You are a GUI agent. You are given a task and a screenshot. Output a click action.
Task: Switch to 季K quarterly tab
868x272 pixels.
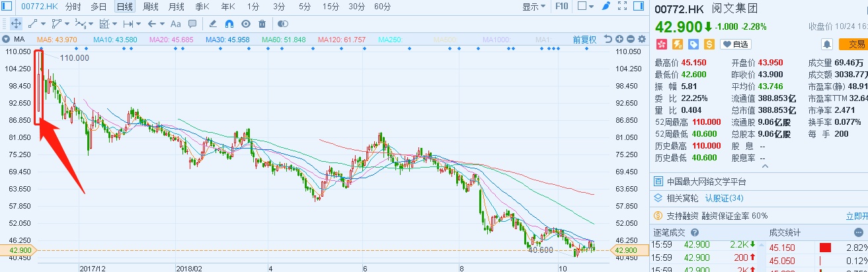coord(202,7)
